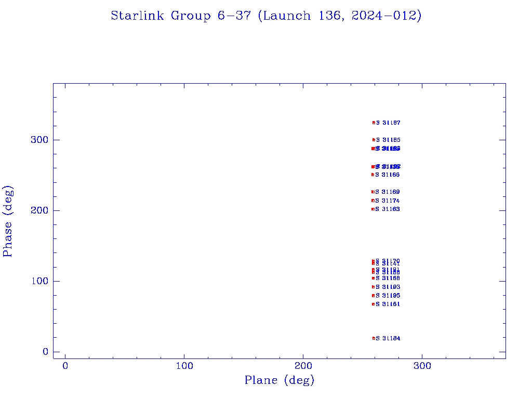Select the red marker beside S 31169
Screen dimensions: 532x399
pos(373,192)
